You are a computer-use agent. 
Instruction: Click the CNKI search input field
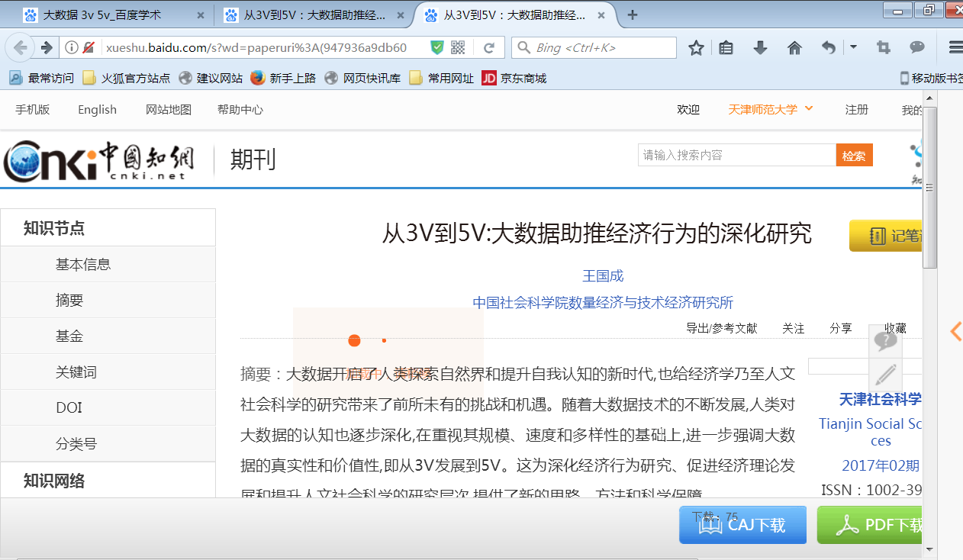pyautogui.click(x=736, y=155)
